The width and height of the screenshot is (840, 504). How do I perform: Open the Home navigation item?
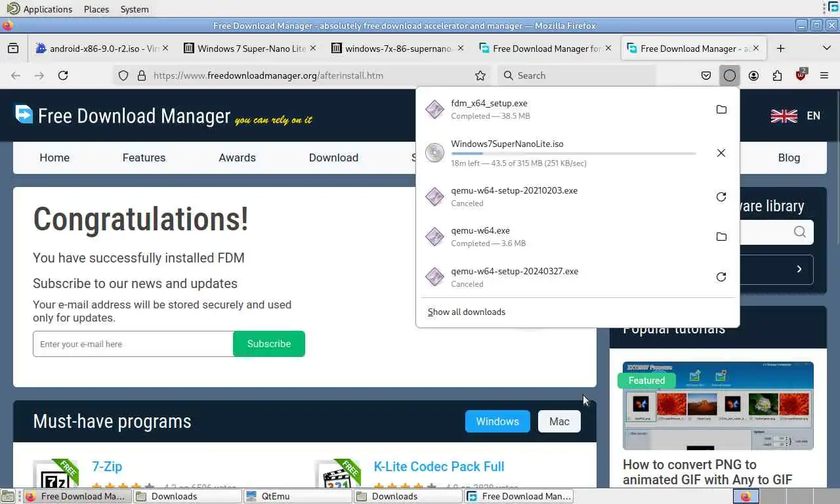click(x=54, y=157)
